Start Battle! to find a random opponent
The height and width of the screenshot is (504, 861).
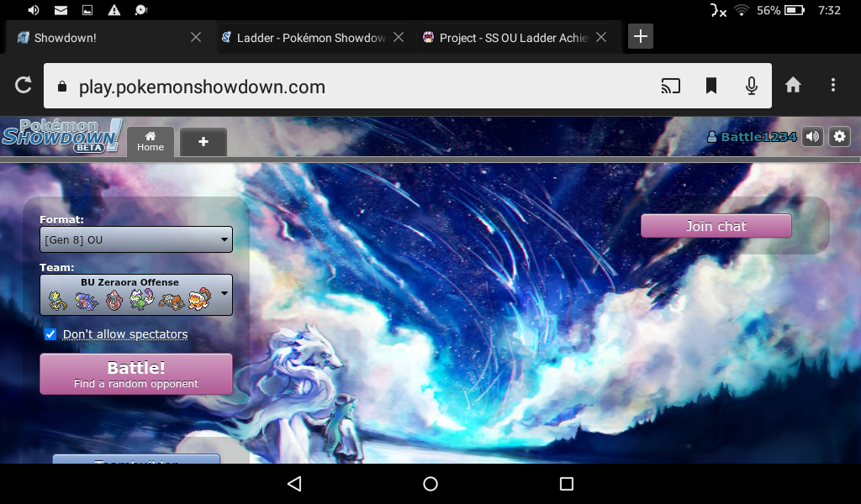click(136, 374)
